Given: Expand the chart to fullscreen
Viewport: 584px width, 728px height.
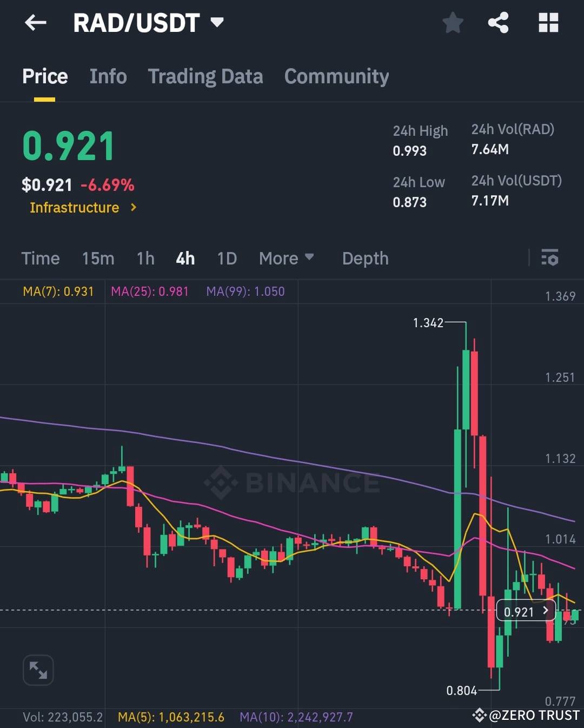Looking at the screenshot, I should [x=38, y=670].
